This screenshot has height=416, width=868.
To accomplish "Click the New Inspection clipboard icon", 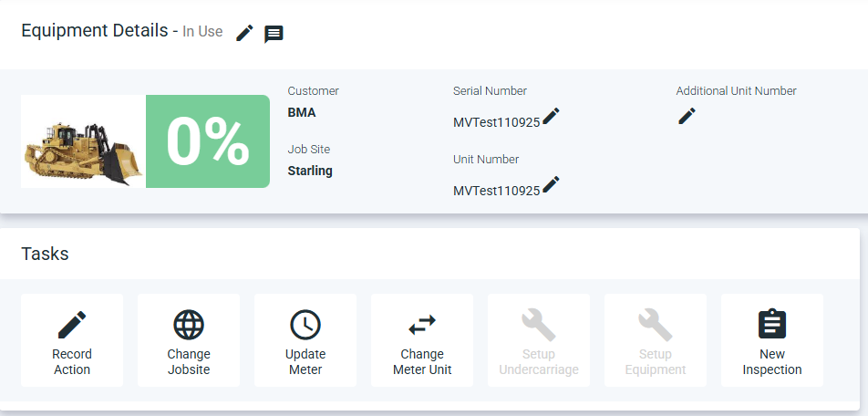I will pyautogui.click(x=772, y=324).
